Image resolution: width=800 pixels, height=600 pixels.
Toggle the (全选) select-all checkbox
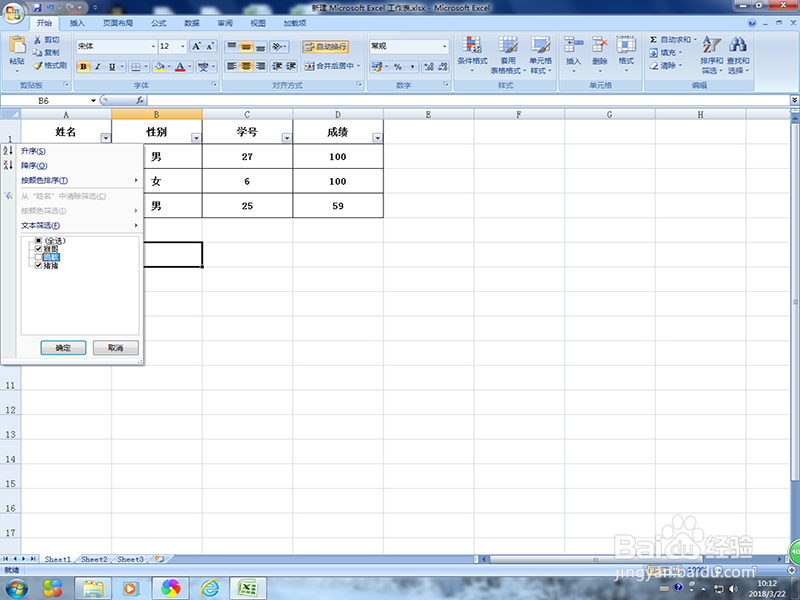click(x=38, y=240)
